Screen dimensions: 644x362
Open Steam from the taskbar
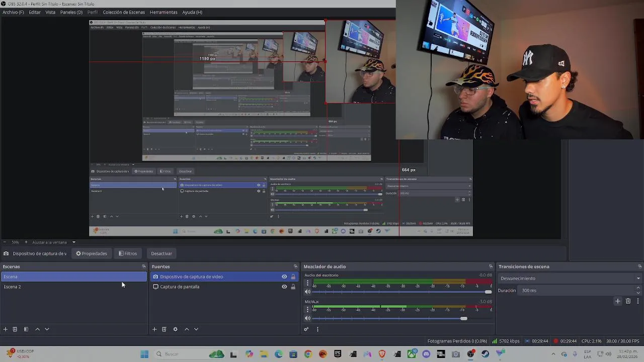(x=485, y=354)
